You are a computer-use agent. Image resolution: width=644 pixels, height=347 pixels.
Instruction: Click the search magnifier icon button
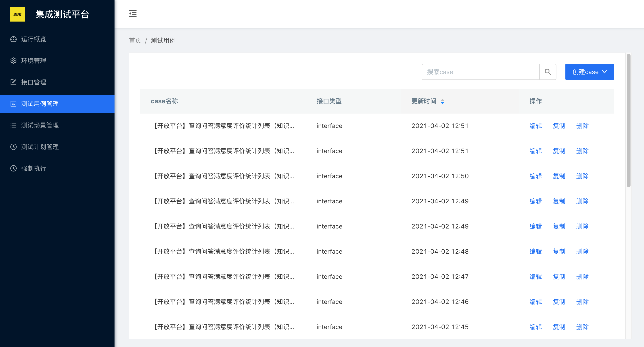point(547,72)
